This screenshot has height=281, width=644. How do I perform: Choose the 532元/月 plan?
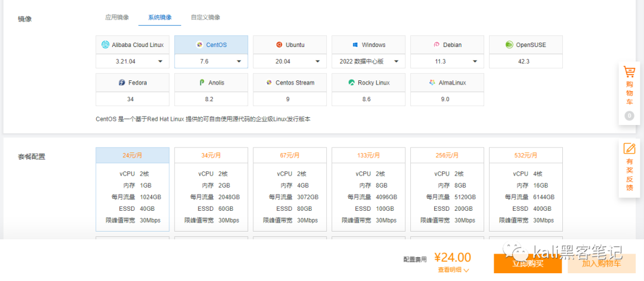pos(526,189)
